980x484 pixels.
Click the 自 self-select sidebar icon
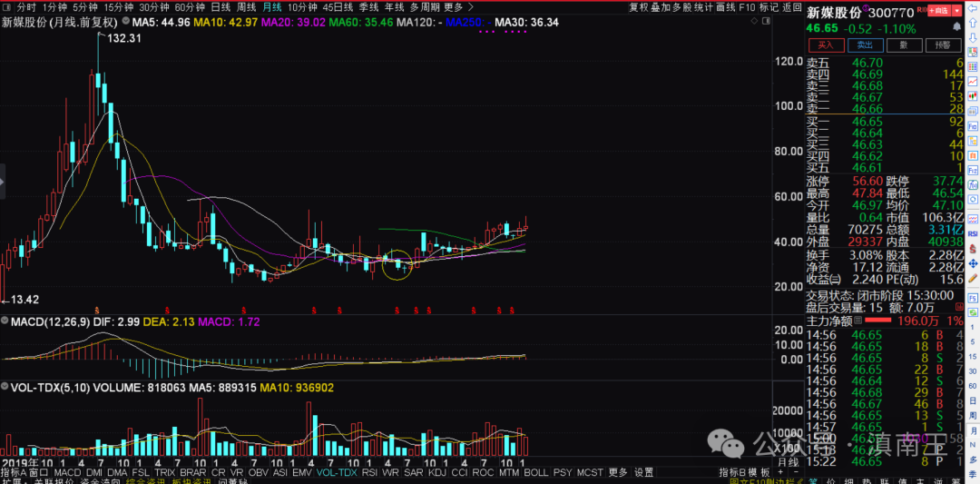pyautogui.click(x=971, y=154)
